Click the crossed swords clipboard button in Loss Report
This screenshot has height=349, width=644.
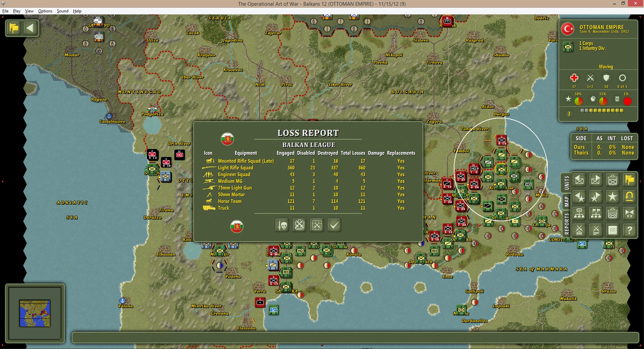pyautogui.click(x=300, y=225)
